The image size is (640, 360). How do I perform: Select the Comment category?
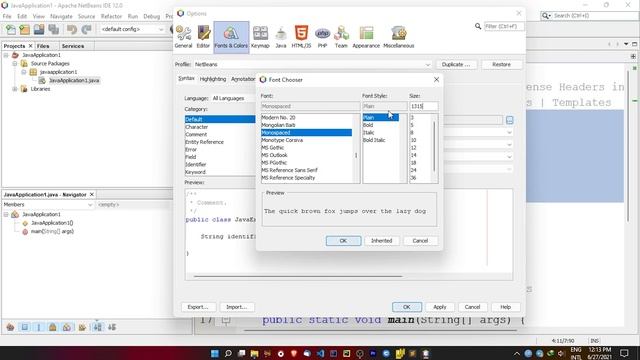point(196,134)
